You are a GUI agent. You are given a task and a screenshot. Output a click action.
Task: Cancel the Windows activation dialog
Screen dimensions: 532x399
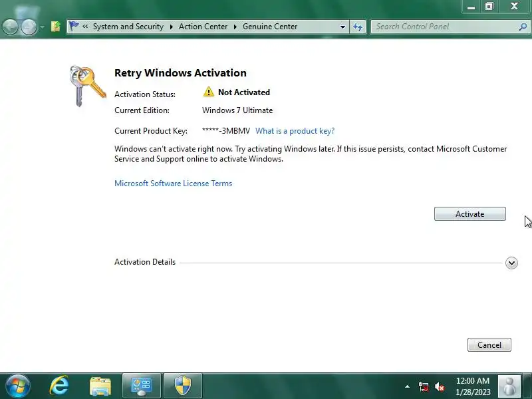489,344
